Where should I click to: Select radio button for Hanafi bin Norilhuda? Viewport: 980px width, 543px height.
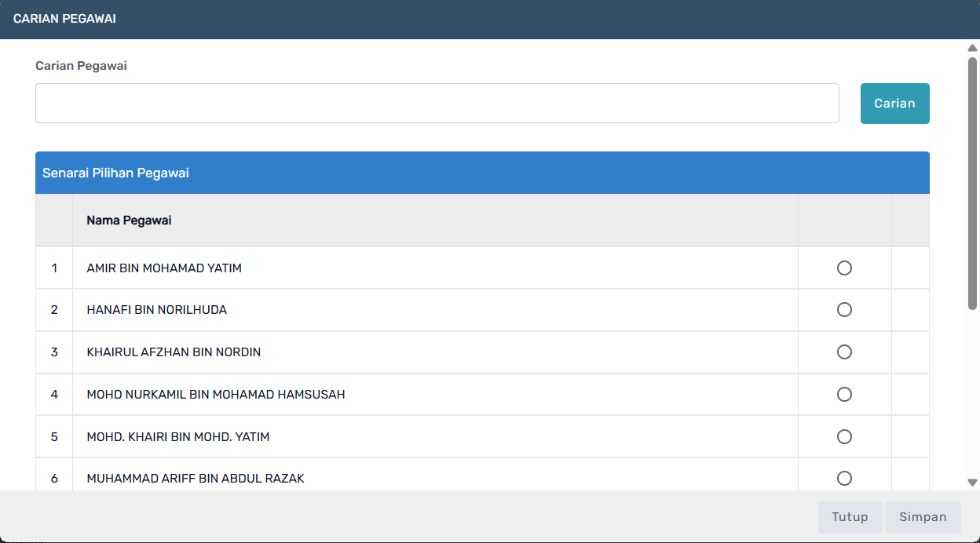844,310
